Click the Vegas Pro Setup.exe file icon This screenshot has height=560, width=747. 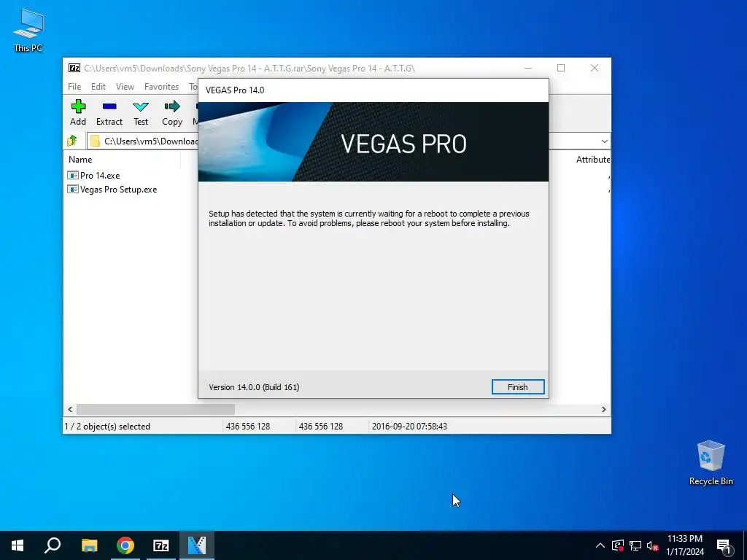tap(73, 190)
